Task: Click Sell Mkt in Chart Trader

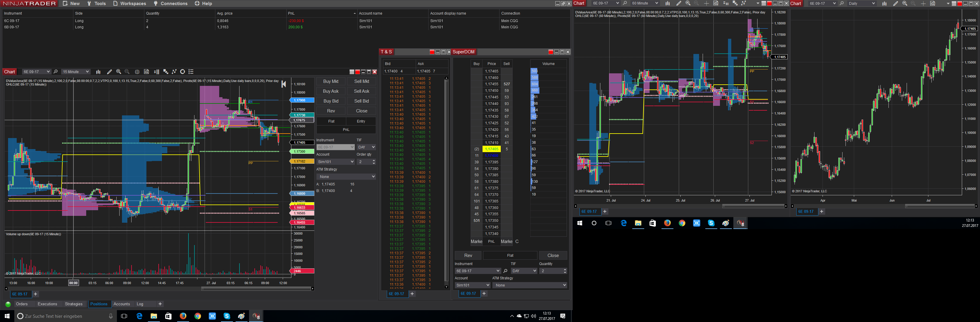Action: click(x=361, y=81)
